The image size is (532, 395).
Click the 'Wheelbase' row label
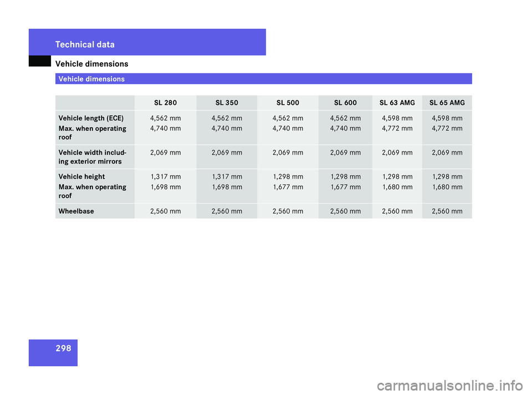76,211
